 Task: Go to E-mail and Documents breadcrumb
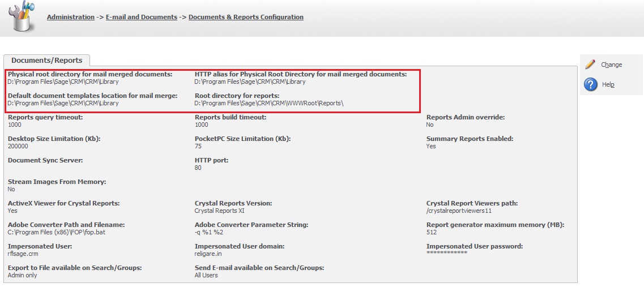tap(141, 17)
